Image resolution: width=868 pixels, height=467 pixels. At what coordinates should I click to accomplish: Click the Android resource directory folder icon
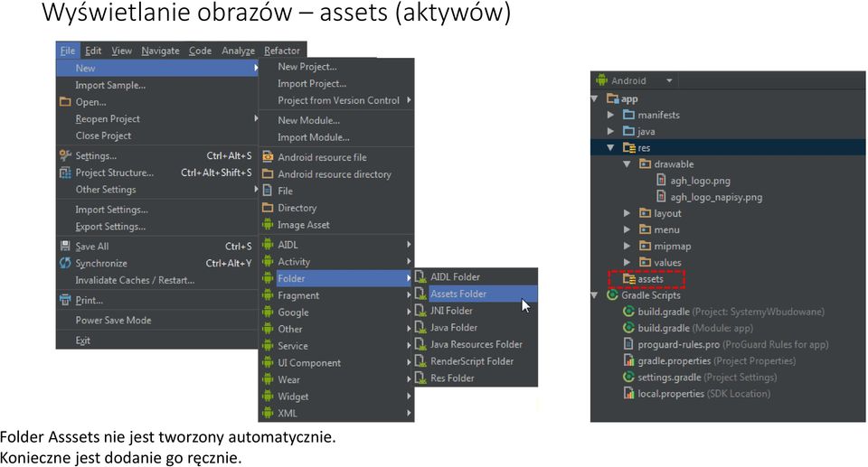point(268,173)
